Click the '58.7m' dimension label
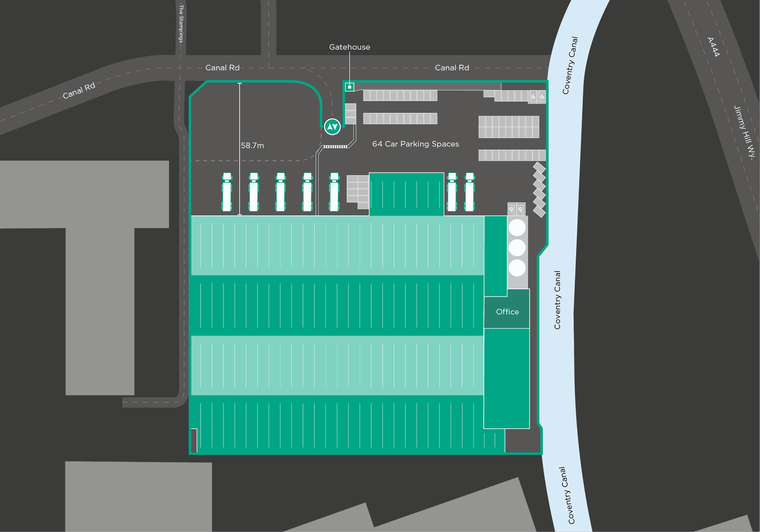The height and width of the screenshot is (532, 760). 252,146
